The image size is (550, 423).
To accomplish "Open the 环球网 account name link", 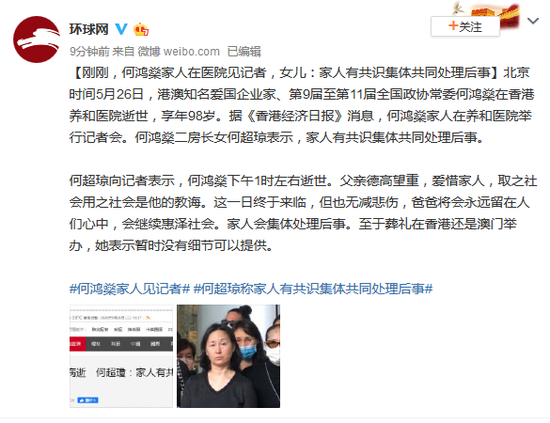I will [x=89, y=29].
